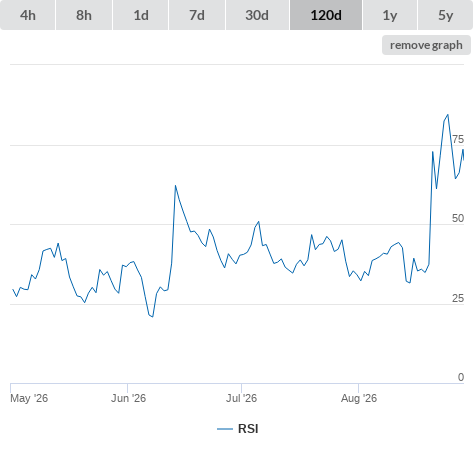The height and width of the screenshot is (455, 474).
Task: Click the Jun '26 axis tick label
Action: 129,398
